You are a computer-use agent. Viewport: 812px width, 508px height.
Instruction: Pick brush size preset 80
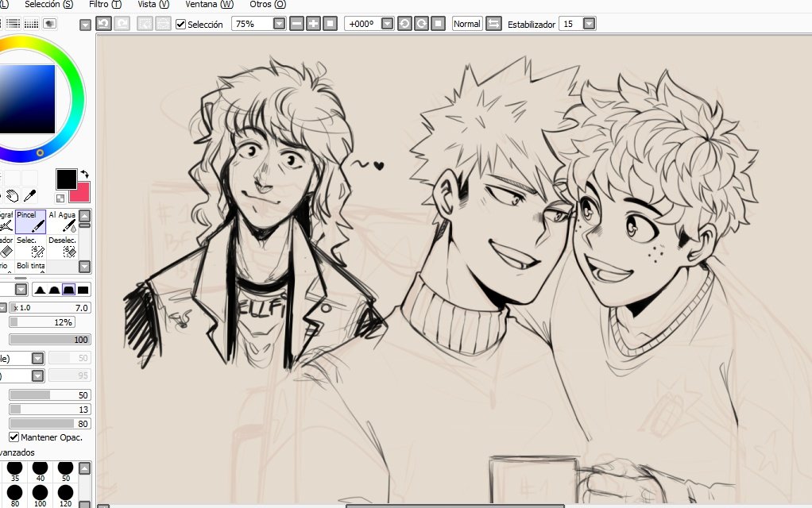click(14, 495)
